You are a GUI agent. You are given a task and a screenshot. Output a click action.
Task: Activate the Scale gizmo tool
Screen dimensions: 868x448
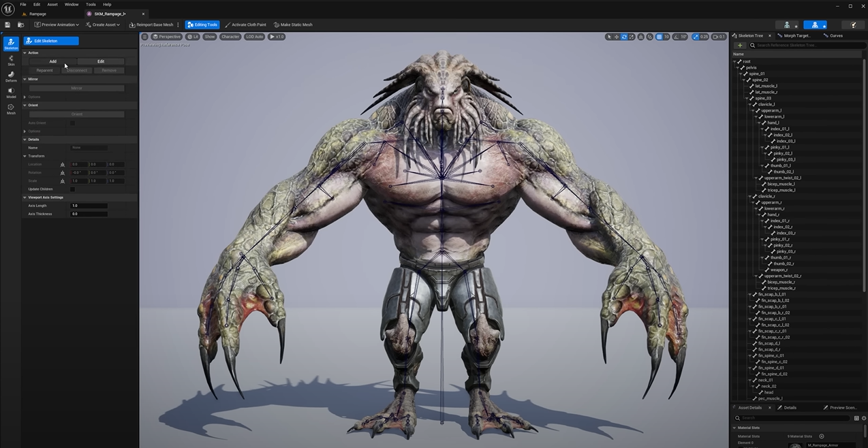pyautogui.click(x=632, y=37)
